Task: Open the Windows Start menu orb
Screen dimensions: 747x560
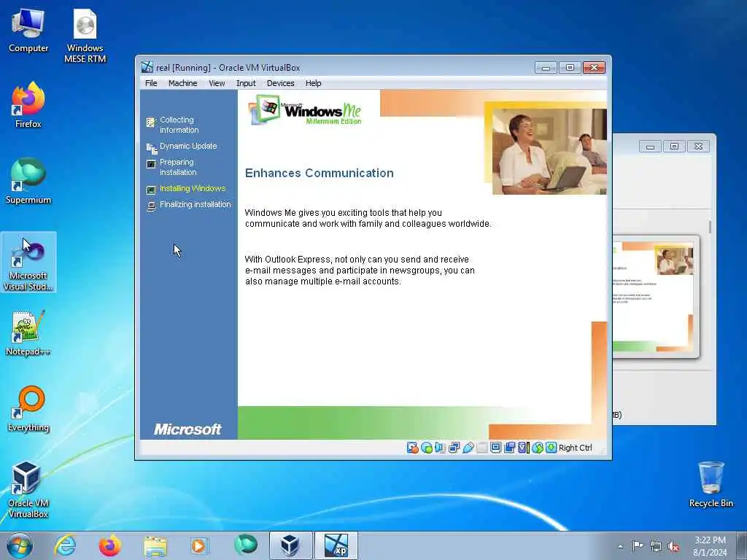Action: tap(20, 545)
